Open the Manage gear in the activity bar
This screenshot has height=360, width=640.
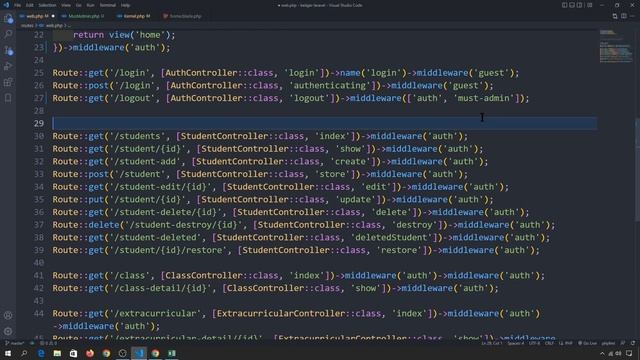coord(8,331)
